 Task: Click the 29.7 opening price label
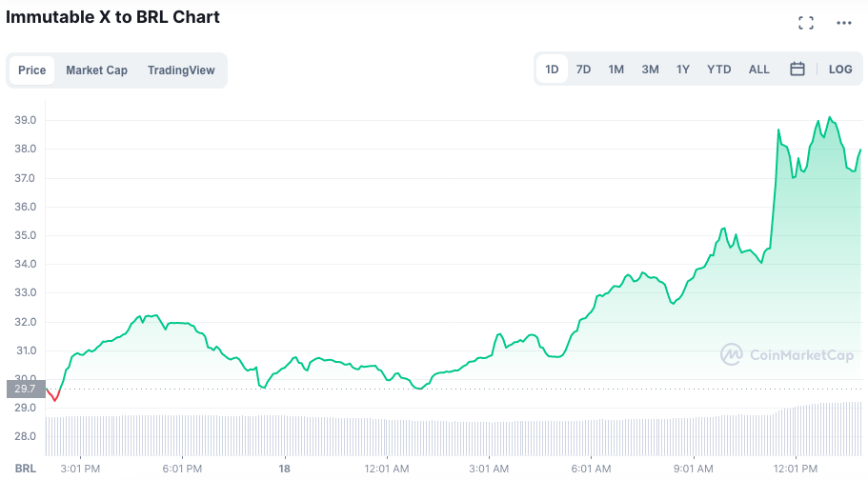[x=26, y=389]
